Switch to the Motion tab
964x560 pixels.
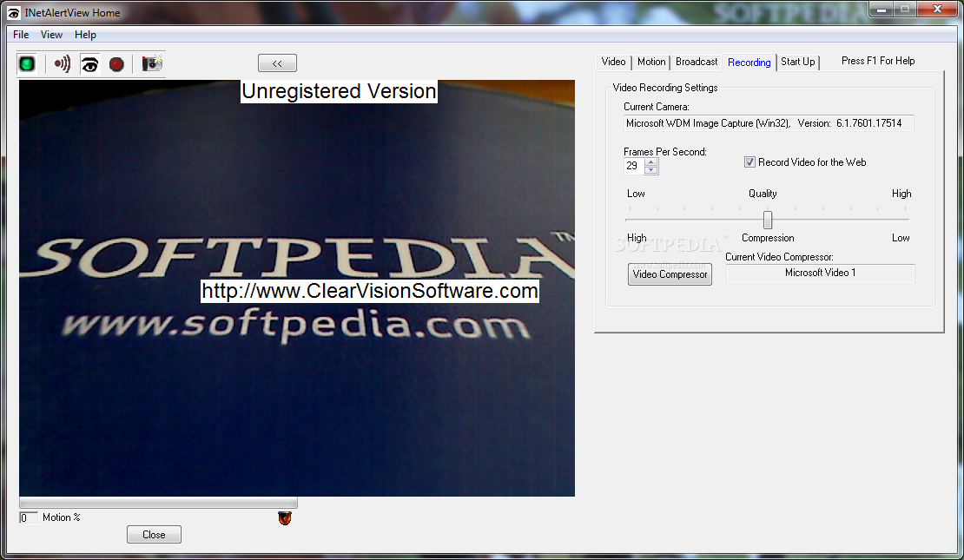point(651,62)
